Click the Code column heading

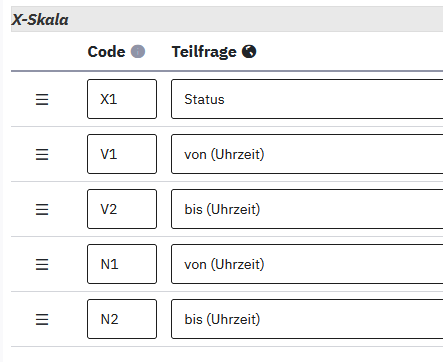click(x=106, y=52)
